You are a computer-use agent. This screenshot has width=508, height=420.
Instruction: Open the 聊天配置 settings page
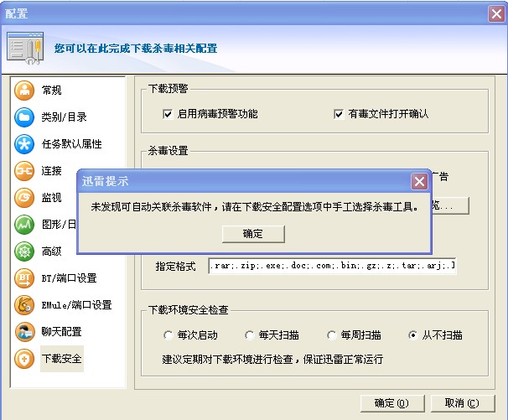point(61,332)
